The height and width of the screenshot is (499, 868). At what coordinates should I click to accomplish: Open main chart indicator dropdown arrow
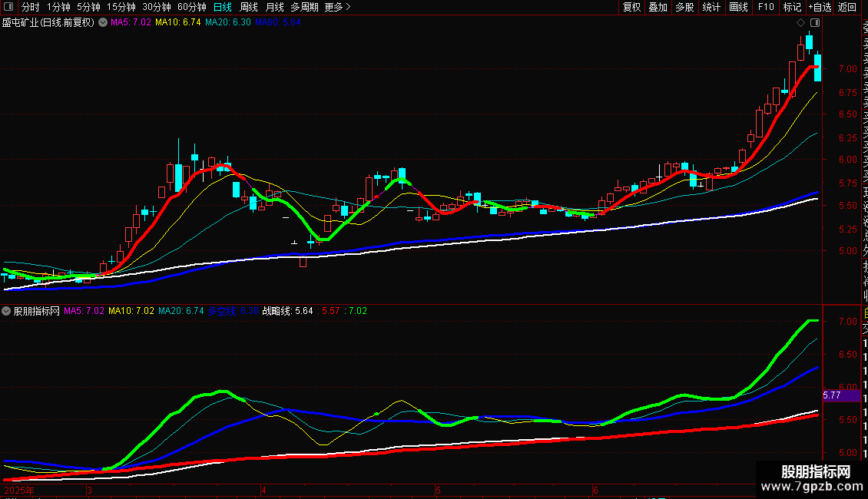click(x=103, y=23)
